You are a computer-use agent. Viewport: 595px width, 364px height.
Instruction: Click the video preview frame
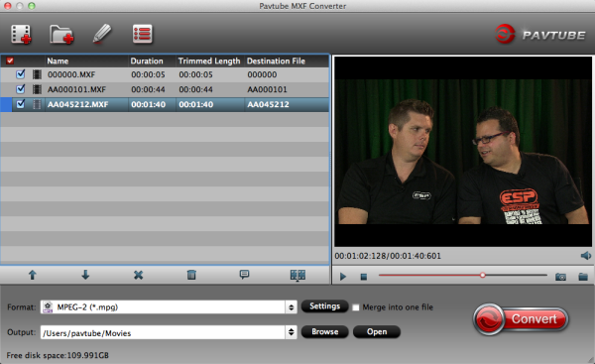(463, 152)
